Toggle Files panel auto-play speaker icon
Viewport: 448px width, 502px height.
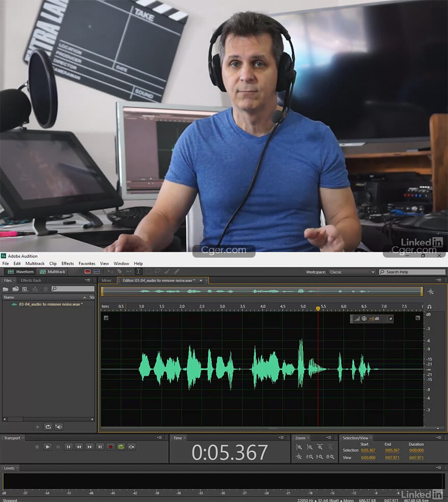59,427
